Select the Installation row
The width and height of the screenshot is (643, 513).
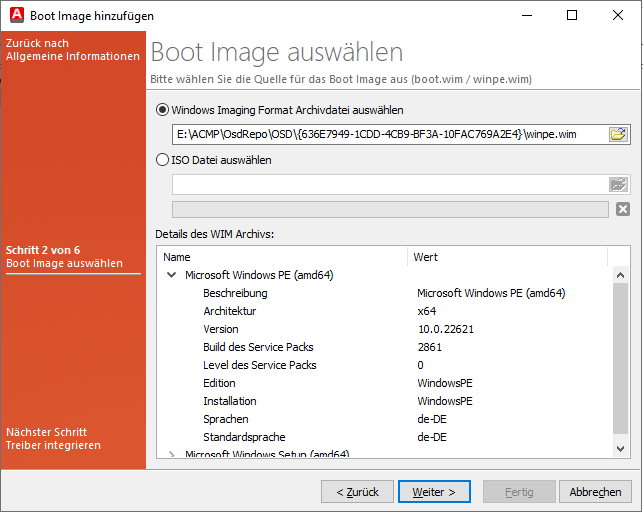click(x=385, y=401)
